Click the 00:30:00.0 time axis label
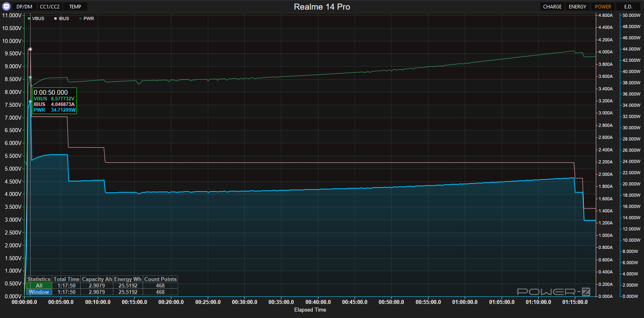Image resolution: width=644 pixels, height=318 pixels. (244, 302)
